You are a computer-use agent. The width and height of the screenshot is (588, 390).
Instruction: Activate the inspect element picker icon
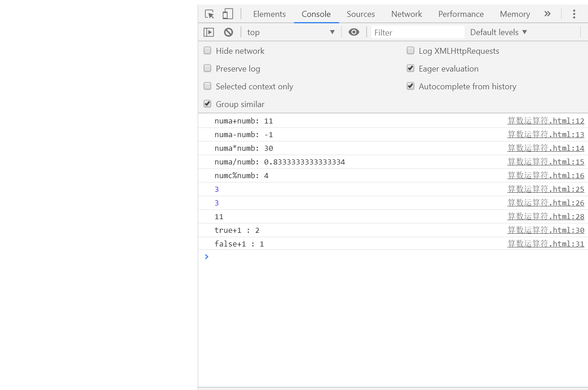pyautogui.click(x=210, y=14)
